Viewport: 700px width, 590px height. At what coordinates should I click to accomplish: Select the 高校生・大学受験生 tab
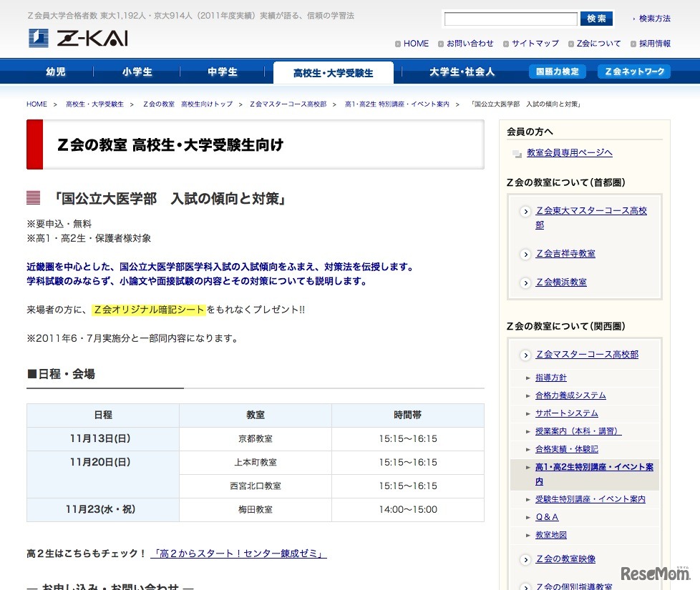pos(333,73)
